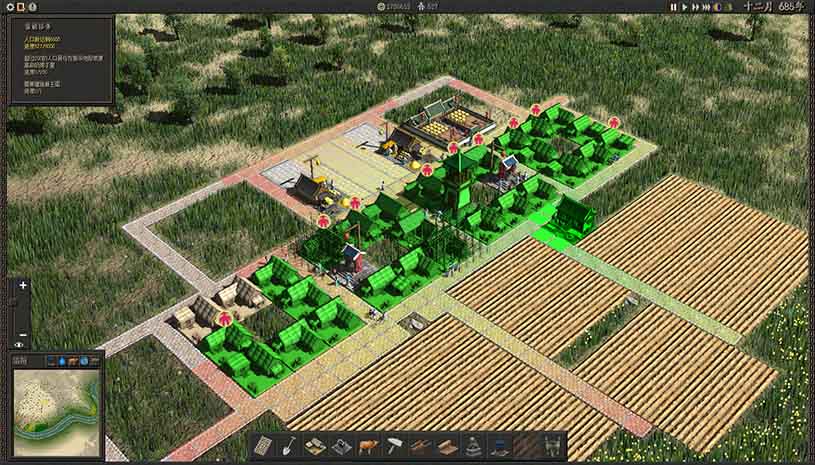Toggle water overlay on minimap

click(62, 360)
